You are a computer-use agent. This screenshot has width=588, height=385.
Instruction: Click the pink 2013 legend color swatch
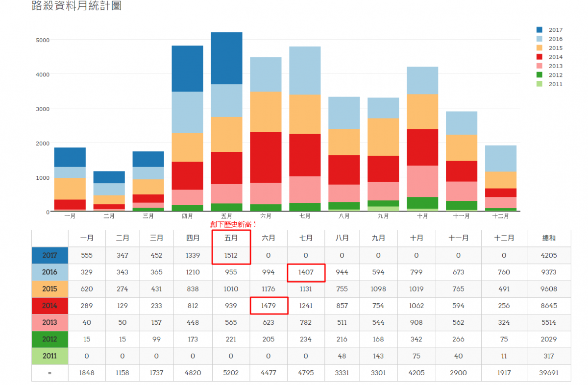coord(539,66)
